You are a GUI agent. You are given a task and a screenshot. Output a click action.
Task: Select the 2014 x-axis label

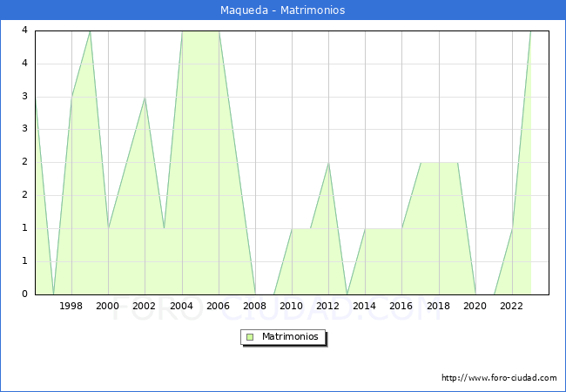[x=365, y=306]
